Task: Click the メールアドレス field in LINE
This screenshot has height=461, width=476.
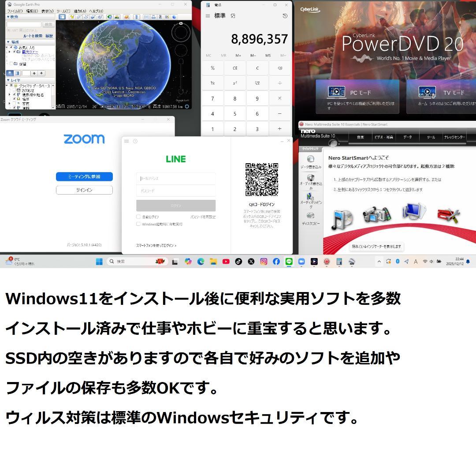Action: pyautogui.click(x=175, y=178)
